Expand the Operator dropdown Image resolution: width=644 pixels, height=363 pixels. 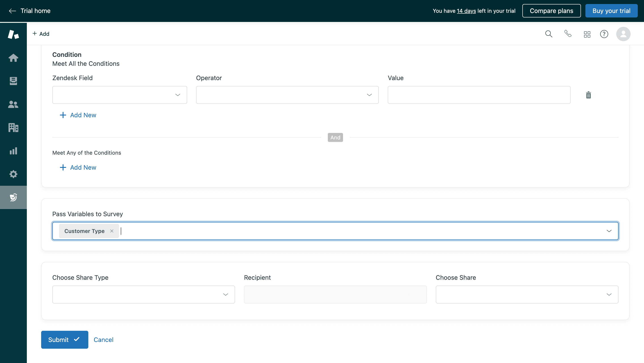click(x=287, y=95)
